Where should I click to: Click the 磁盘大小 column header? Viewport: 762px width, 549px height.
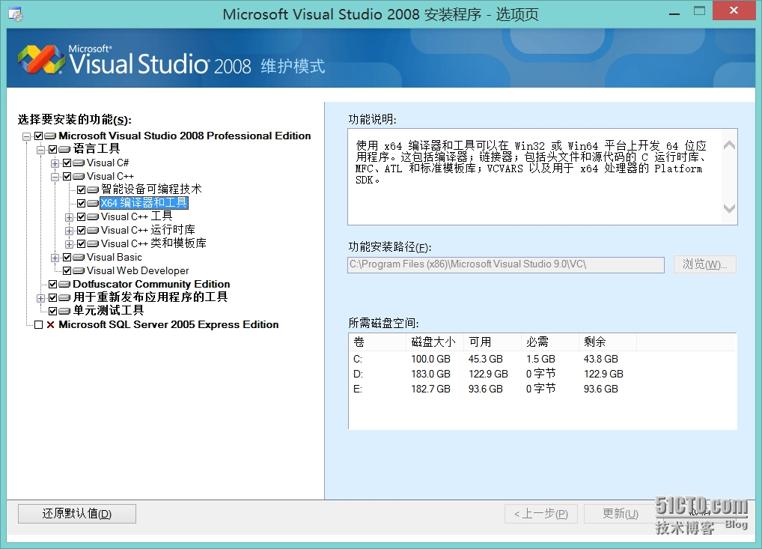pos(434,342)
